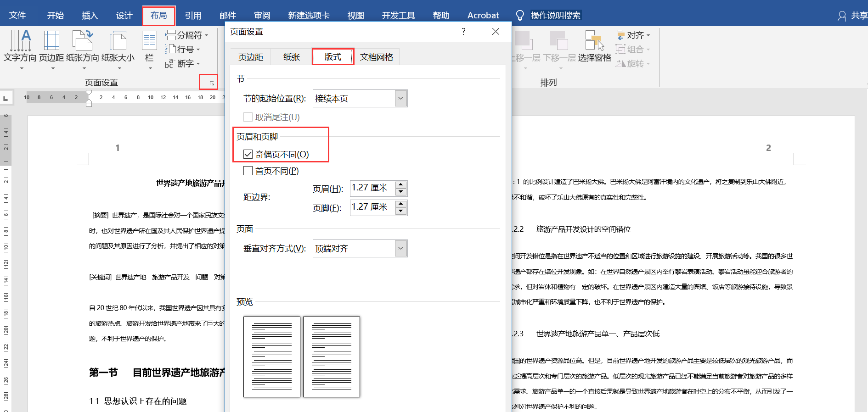This screenshot has height=412, width=868.
Task: Enable the 首页不同 checkbox
Action: click(248, 171)
